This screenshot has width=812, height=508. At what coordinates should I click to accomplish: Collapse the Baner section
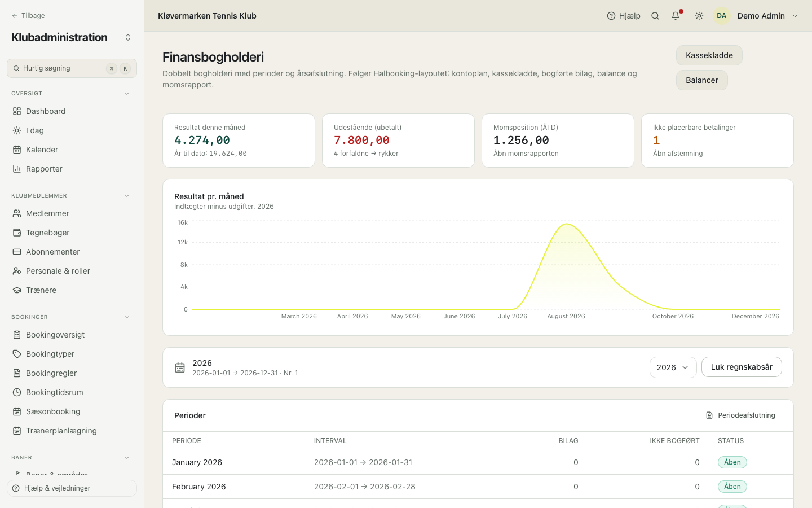(x=127, y=458)
